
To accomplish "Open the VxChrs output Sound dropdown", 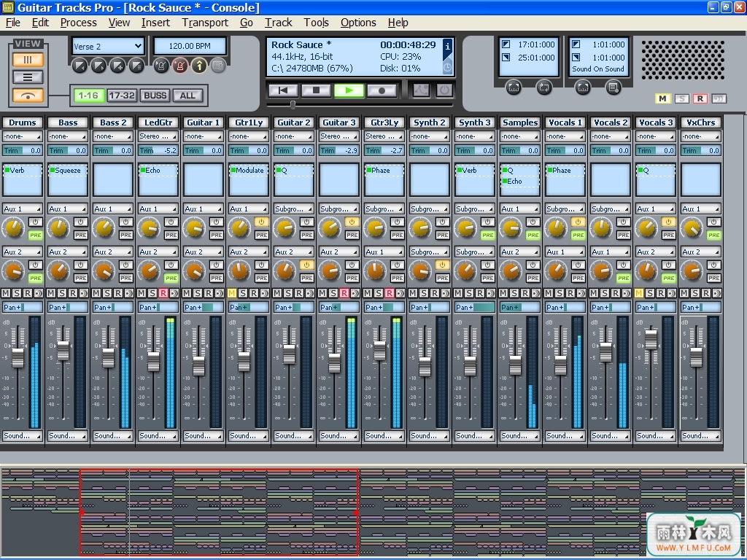I will pyautogui.click(x=701, y=436).
